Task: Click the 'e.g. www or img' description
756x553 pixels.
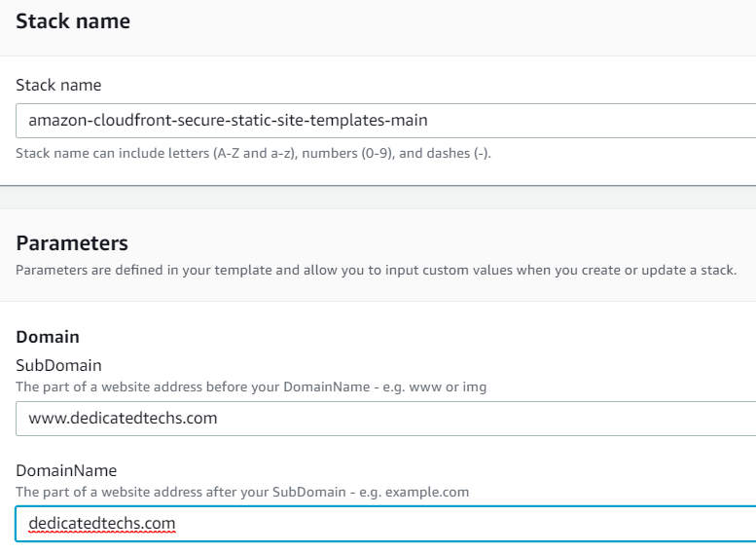Action: click(x=251, y=387)
